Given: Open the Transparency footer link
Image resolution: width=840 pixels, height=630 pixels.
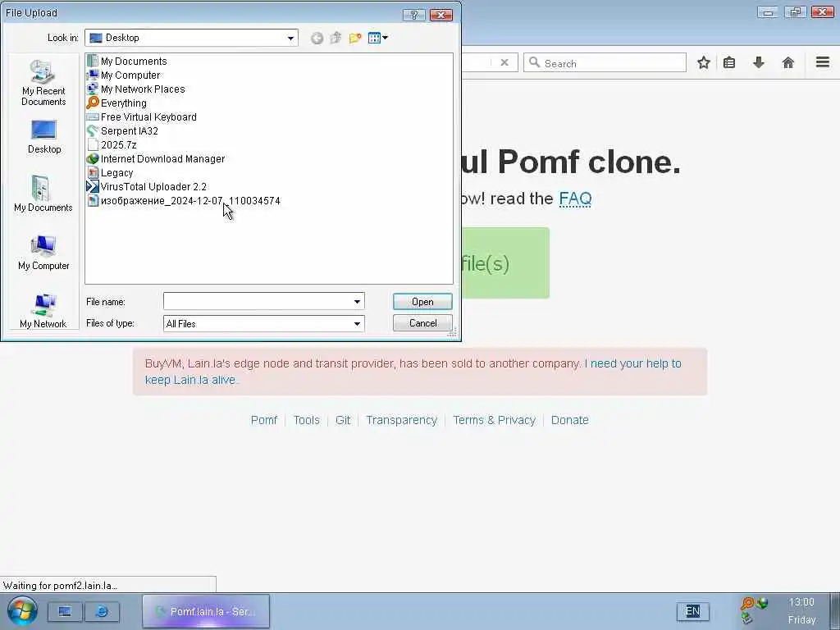Looking at the screenshot, I should (402, 420).
